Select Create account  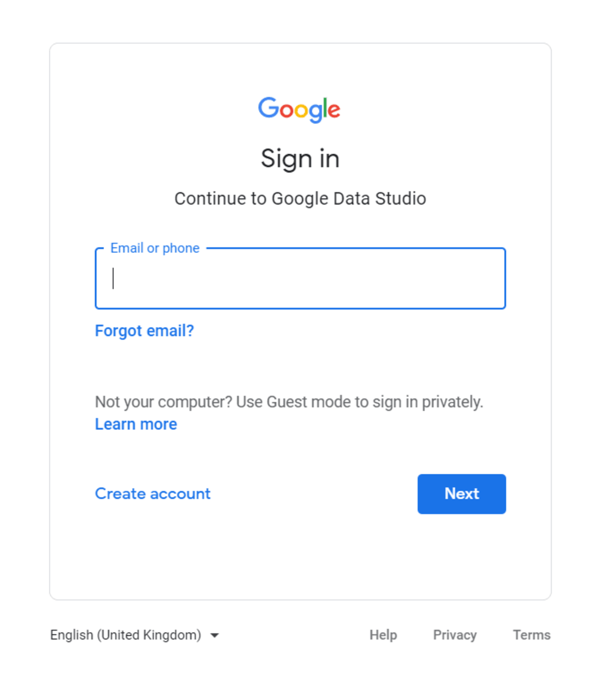[152, 493]
